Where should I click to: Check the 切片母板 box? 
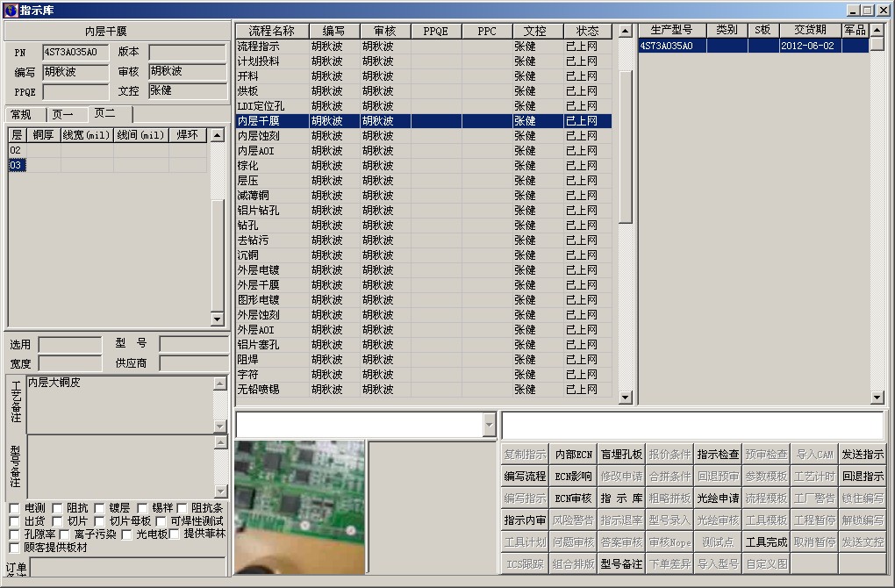point(99,521)
